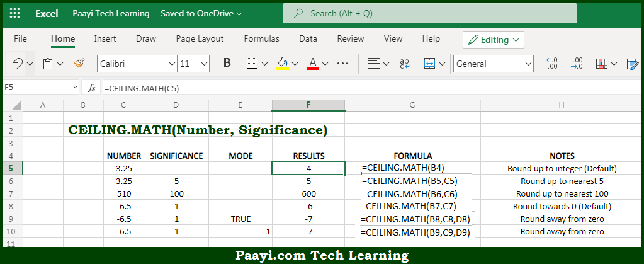Open Conditional Formatting icon
The width and height of the screenshot is (644, 264).
(x=602, y=64)
